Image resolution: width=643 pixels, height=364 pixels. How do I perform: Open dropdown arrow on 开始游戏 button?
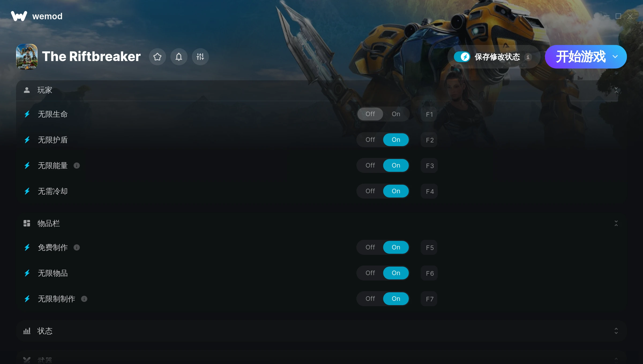[615, 57]
